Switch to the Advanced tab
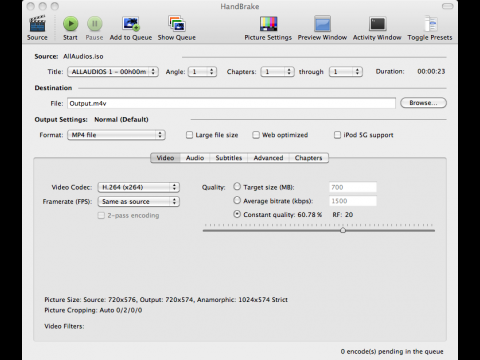 pos(268,158)
